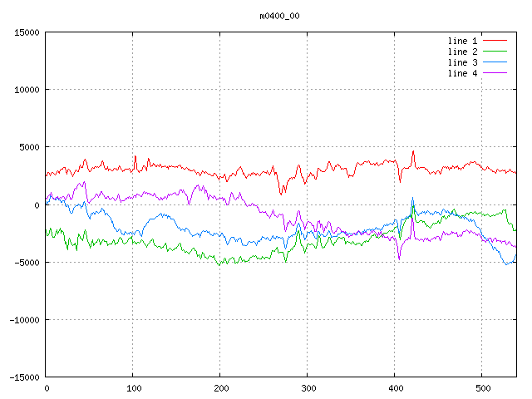Screen dimensions: 532x399
Task: Select the "line 4" legend label
Action: click(x=462, y=73)
